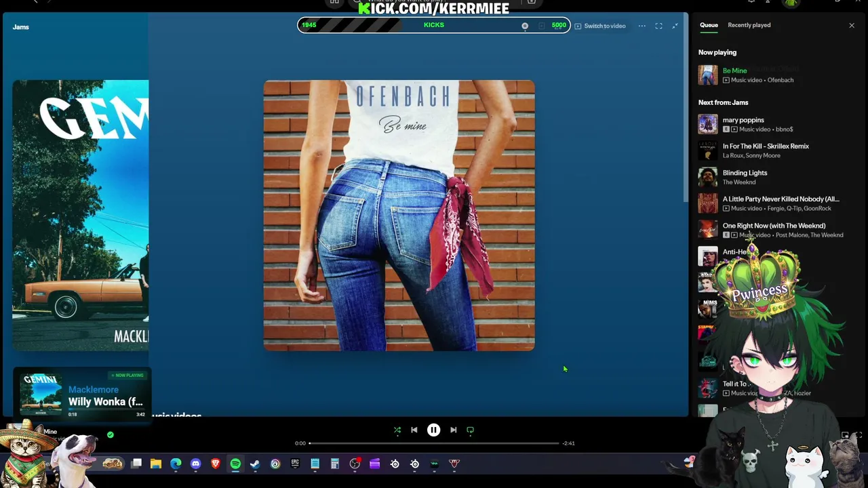The image size is (868, 488).
Task: Open File Explorer from the taskbar
Action: pos(156,464)
